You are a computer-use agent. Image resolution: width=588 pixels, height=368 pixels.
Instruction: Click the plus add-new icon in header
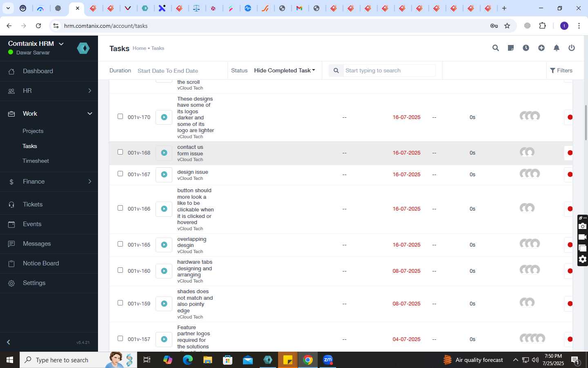541,48
